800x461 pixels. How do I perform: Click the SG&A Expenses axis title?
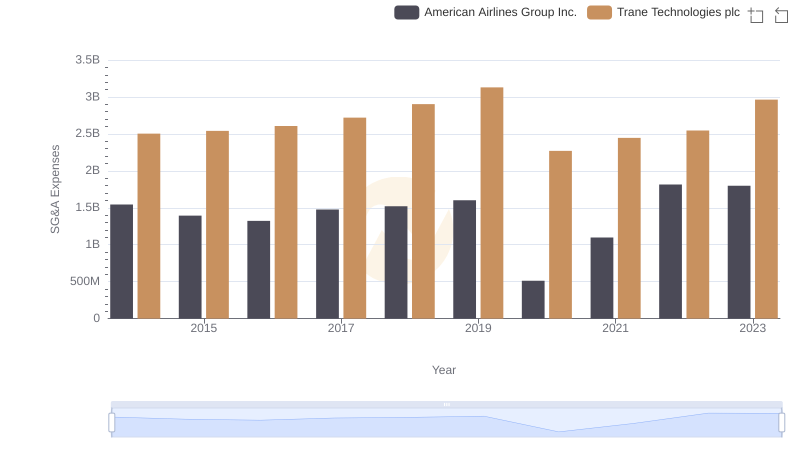tap(55, 189)
